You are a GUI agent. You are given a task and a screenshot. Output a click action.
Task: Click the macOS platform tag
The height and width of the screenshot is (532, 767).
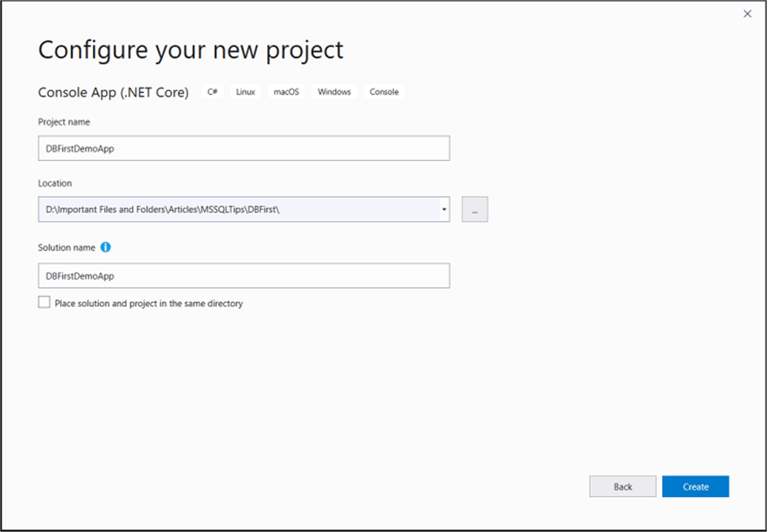[286, 92]
